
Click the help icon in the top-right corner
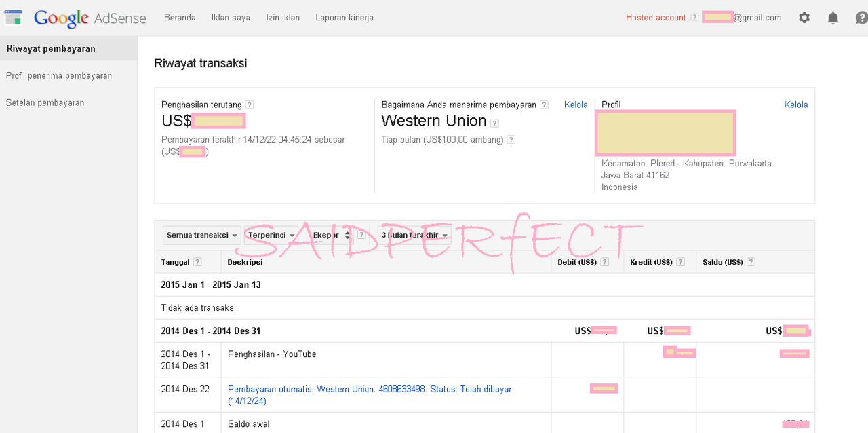click(862, 18)
